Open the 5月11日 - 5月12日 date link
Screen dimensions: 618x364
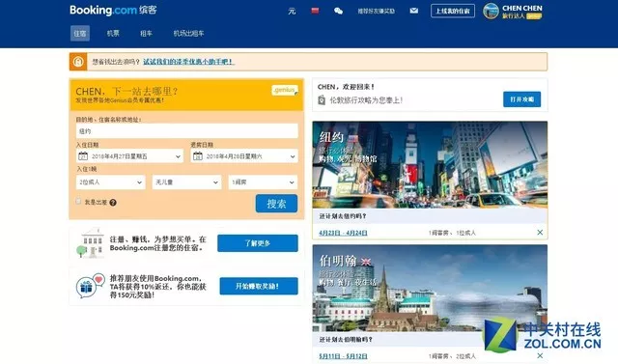(343, 356)
